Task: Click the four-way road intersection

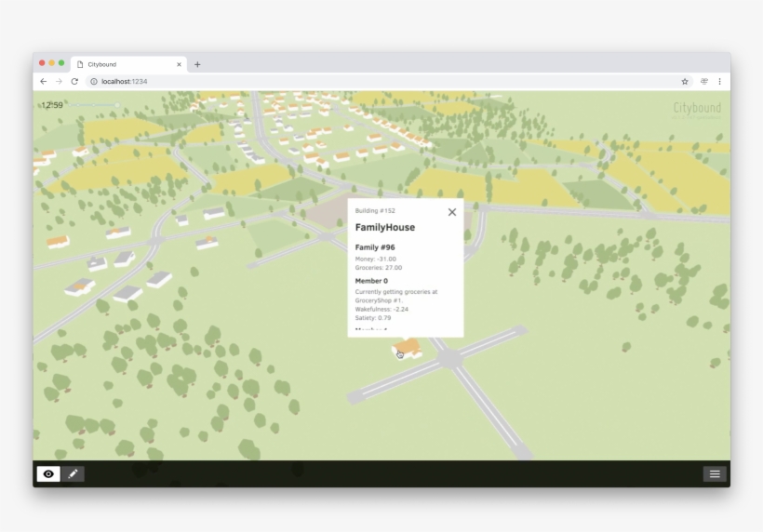Action: click(x=449, y=357)
